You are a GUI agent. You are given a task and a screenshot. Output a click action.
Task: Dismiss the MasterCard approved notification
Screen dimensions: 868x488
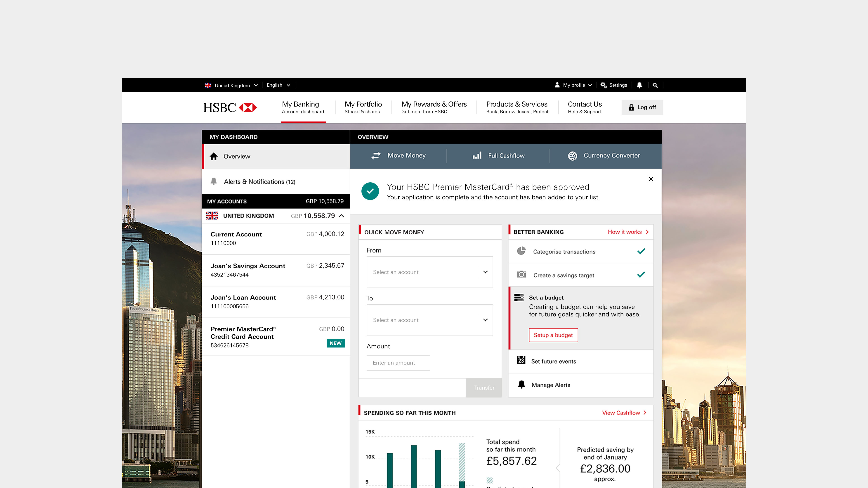(651, 179)
